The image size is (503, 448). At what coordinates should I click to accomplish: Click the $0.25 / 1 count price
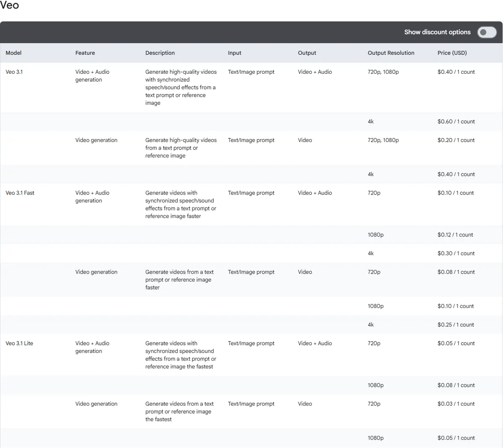point(456,325)
